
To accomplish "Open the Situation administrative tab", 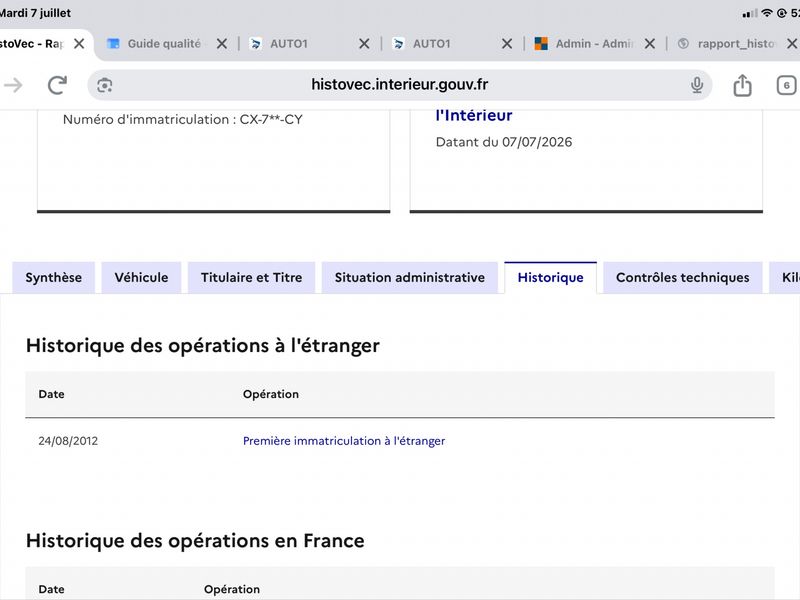I will [x=410, y=278].
